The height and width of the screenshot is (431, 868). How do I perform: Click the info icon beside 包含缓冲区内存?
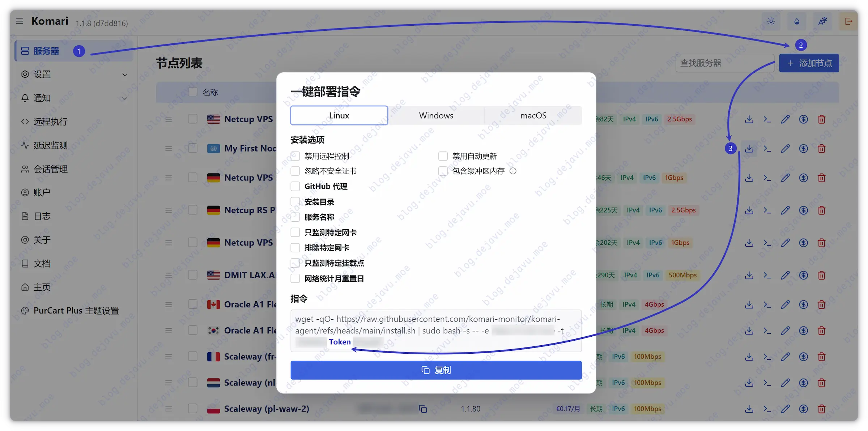pyautogui.click(x=513, y=171)
